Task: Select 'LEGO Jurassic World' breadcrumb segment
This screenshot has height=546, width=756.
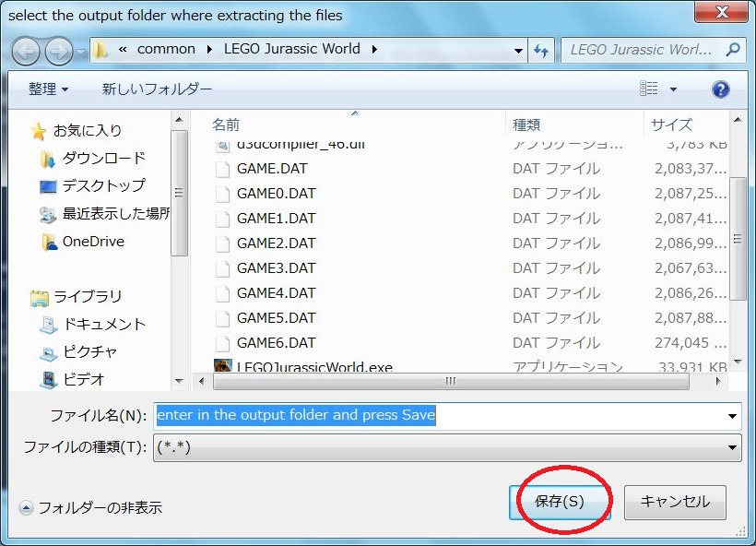Action: (291, 49)
